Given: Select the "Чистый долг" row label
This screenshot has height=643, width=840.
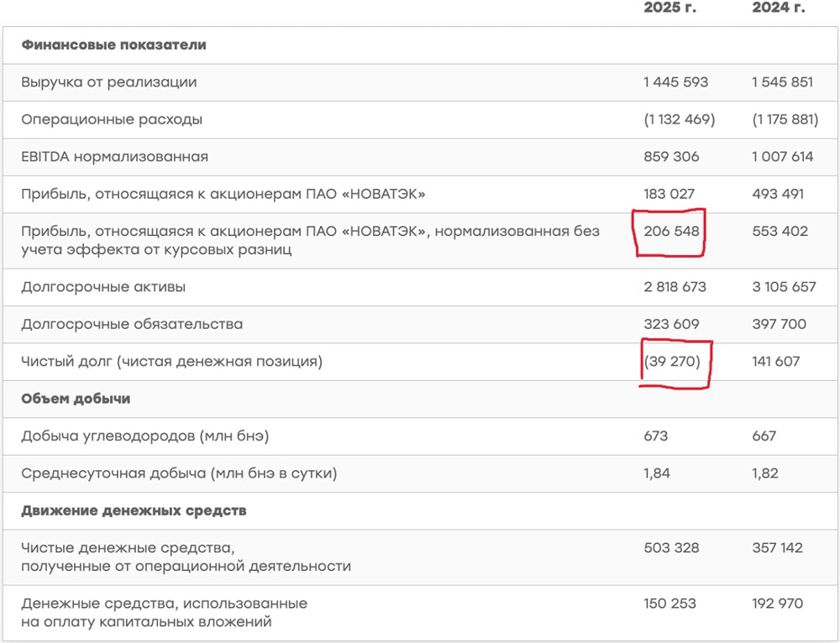Looking at the screenshot, I should (x=171, y=362).
